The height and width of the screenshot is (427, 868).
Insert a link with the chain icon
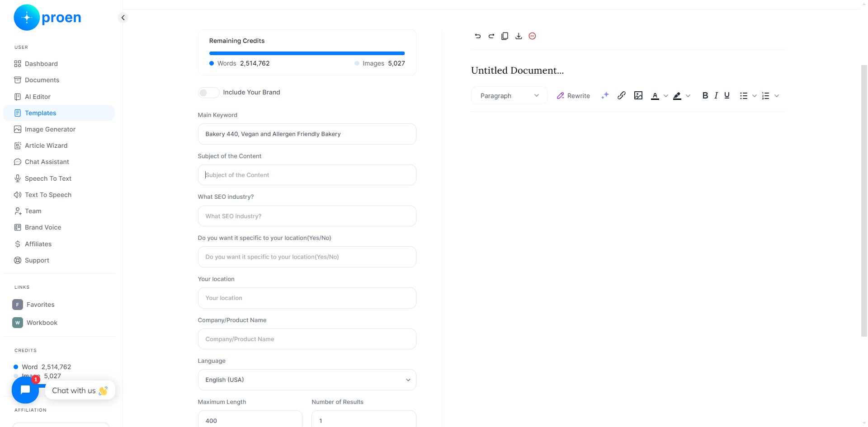(x=622, y=95)
